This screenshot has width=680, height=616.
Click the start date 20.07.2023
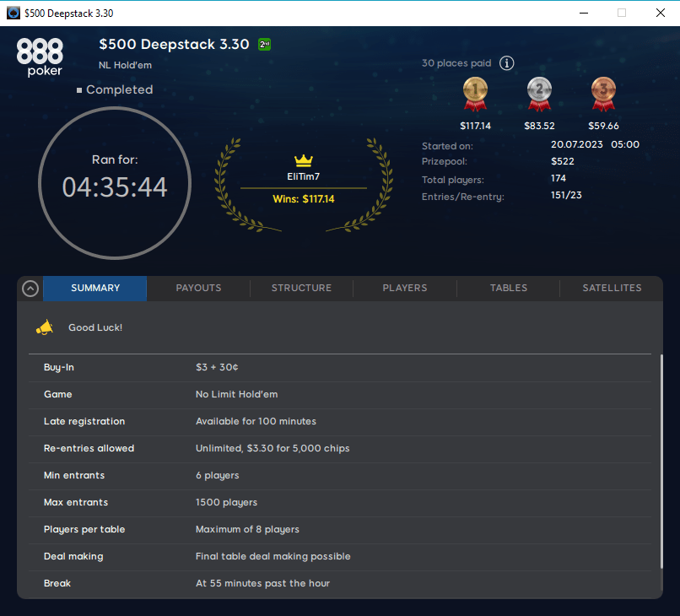(x=577, y=144)
